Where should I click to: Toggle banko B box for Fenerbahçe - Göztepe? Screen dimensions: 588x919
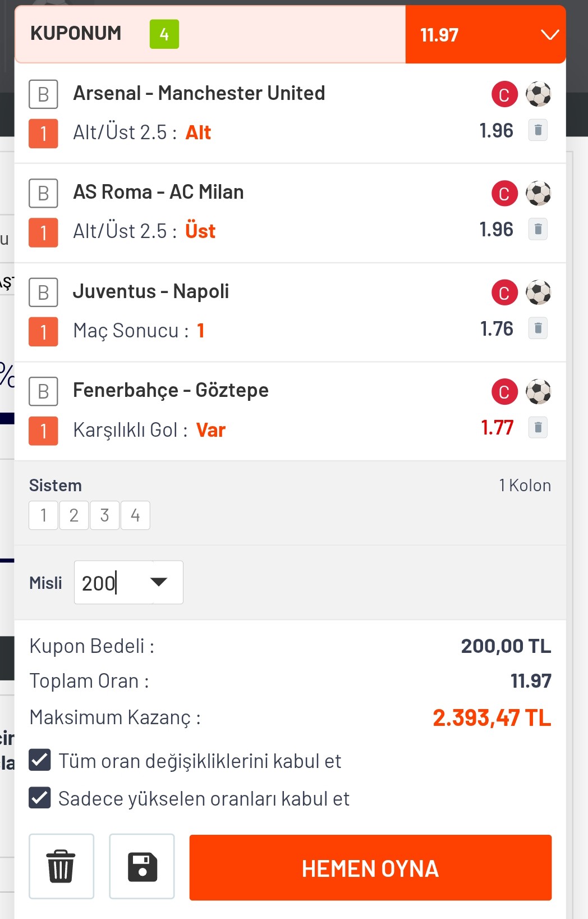coord(43,391)
